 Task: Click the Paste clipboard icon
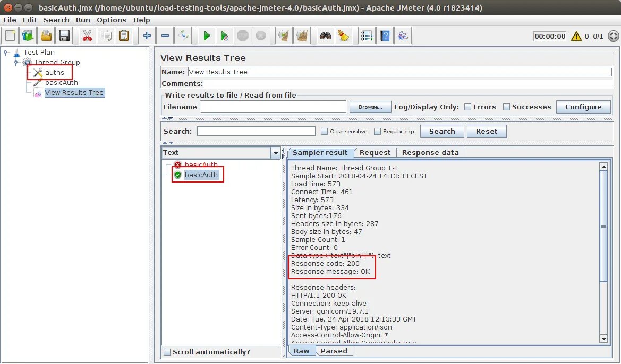click(124, 36)
